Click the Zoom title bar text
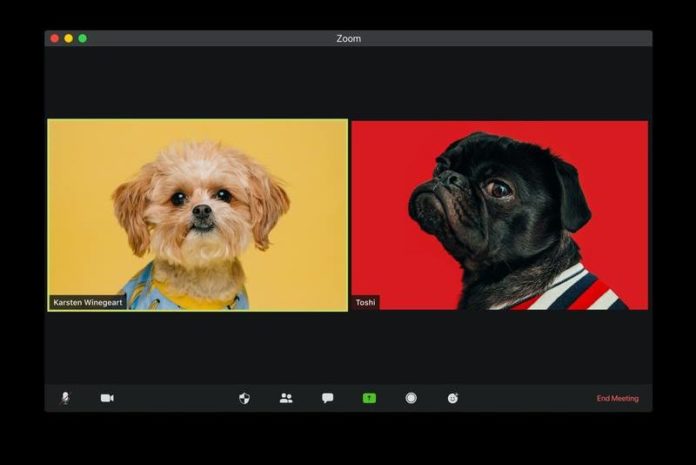 click(x=348, y=38)
